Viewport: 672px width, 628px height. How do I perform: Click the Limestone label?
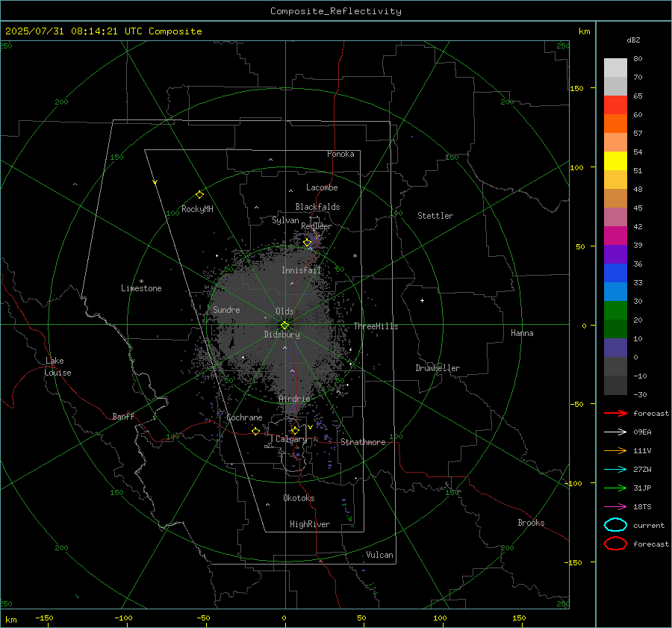coord(141,288)
